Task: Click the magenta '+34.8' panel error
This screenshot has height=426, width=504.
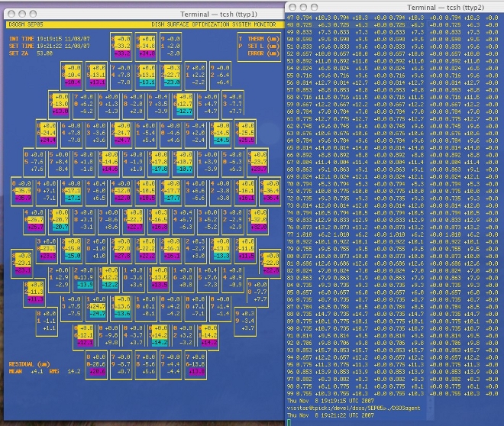Action: 147,53
